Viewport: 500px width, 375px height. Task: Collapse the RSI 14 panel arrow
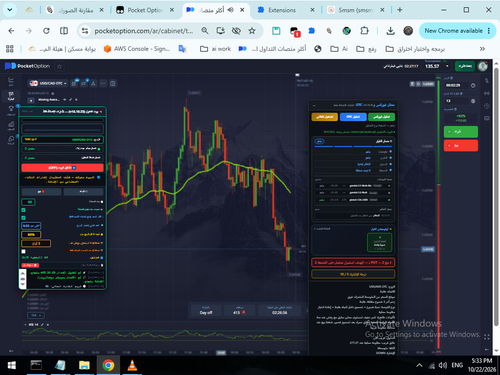[x=26, y=324]
